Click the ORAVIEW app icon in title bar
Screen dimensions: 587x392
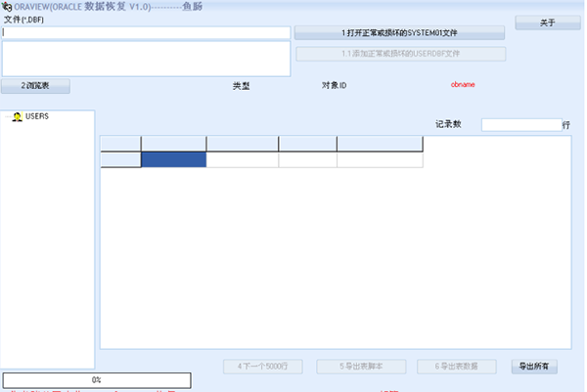point(7,7)
